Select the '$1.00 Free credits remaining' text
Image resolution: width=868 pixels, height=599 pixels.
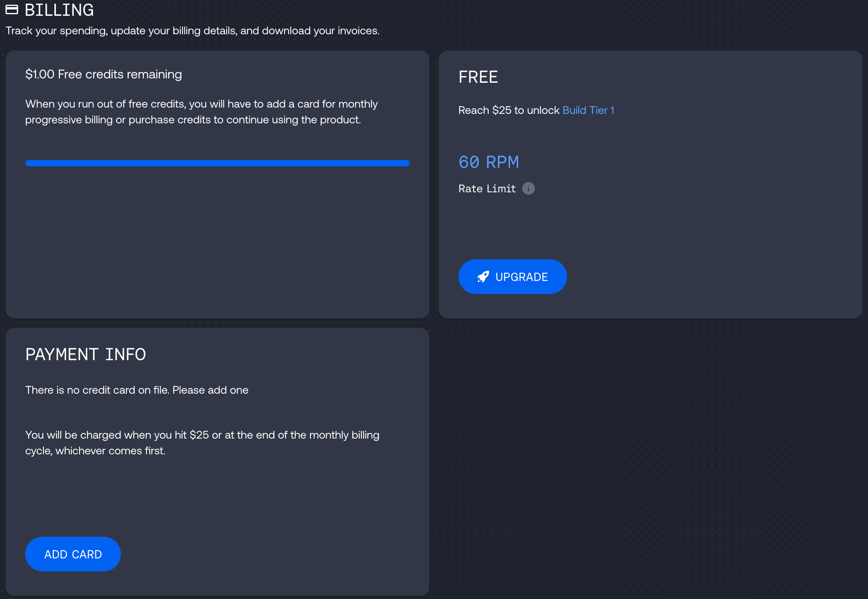(x=103, y=74)
